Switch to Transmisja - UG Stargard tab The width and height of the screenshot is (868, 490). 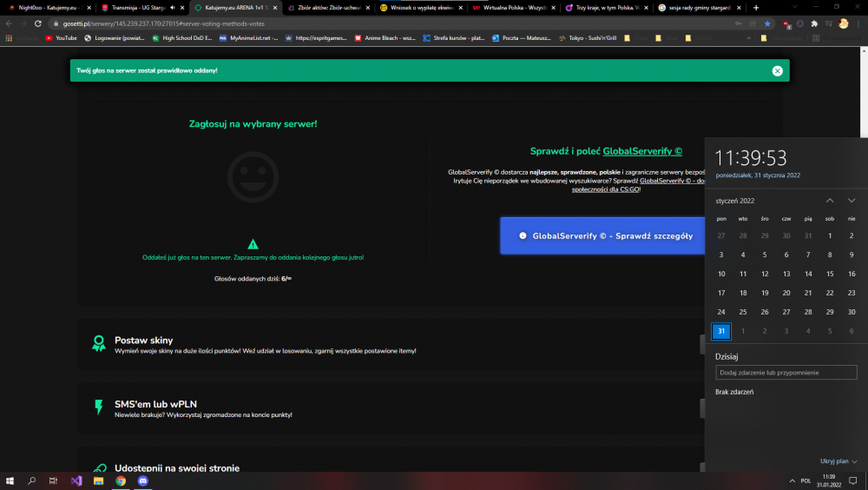138,8
